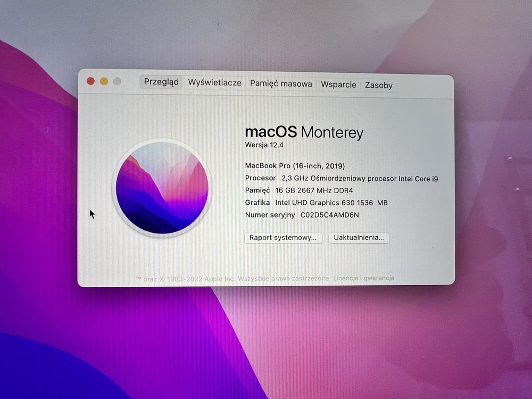Click the 16 GB 2667 MHz DDR4 value
Screen dimensions: 532x399
(x=314, y=190)
